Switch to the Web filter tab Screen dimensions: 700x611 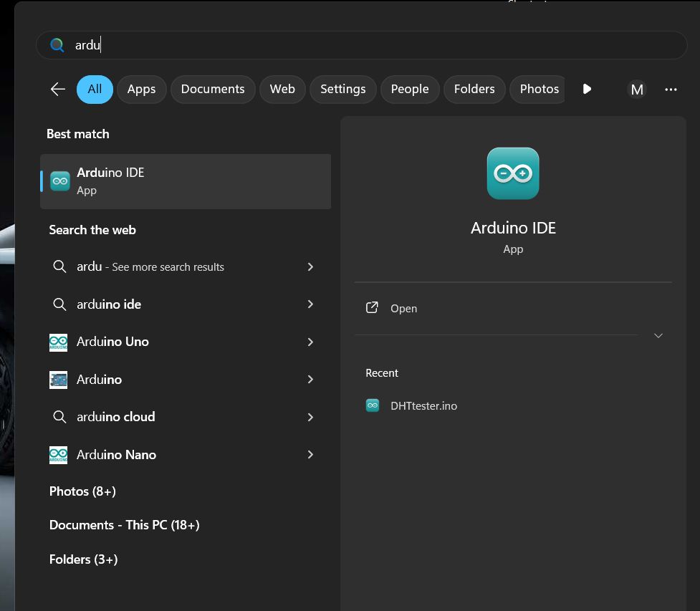coord(282,90)
